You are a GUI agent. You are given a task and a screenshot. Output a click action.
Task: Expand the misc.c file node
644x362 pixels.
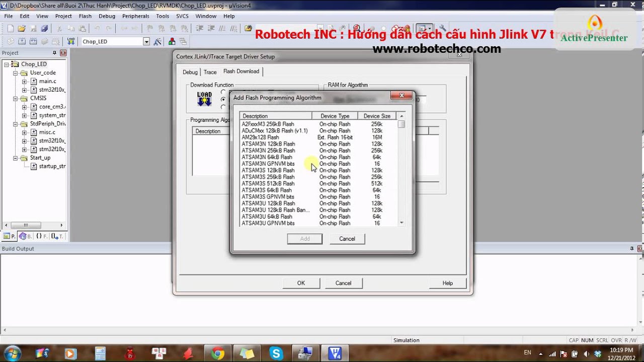pos(24,132)
